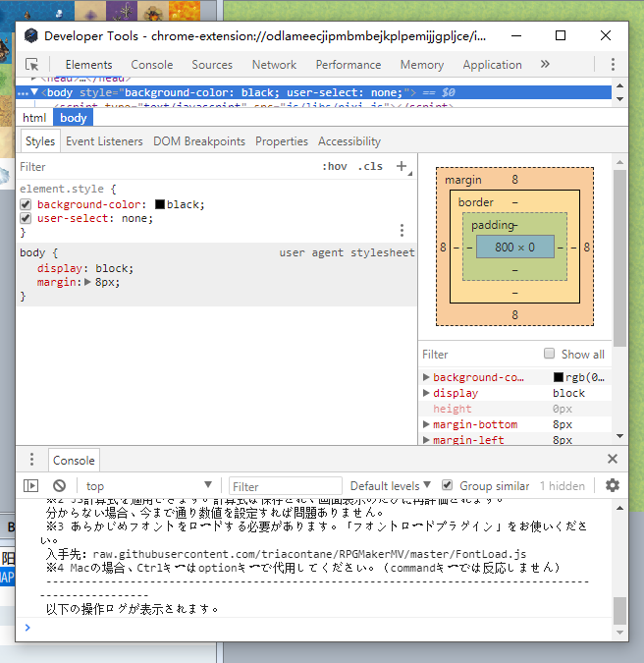Click the 'none' value of user-select
Image resolution: width=644 pixels, height=663 pixels.
tap(134, 218)
